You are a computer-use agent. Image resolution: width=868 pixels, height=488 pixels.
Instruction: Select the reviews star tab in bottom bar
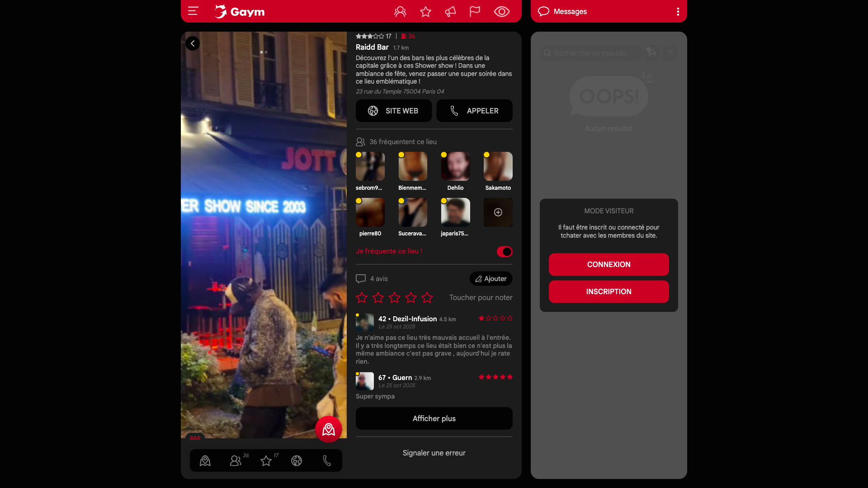click(266, 460)
